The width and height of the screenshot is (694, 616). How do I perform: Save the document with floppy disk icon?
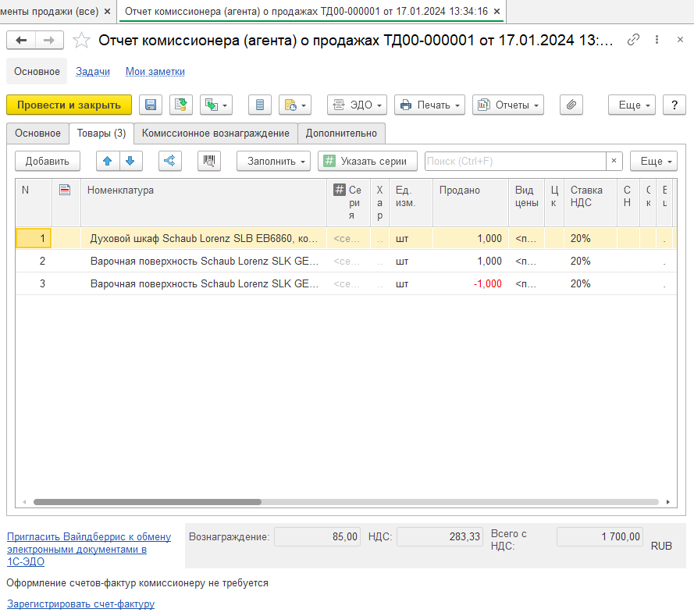[151, 105]
